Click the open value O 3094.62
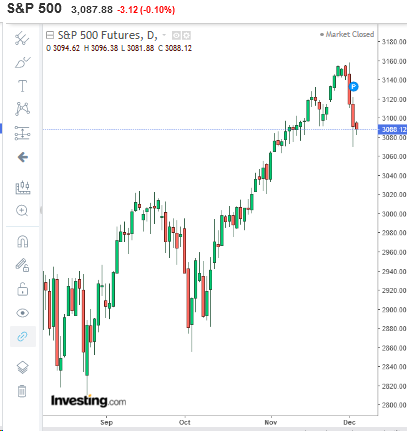This screenshot has width=407, height=431. (63, 48)
